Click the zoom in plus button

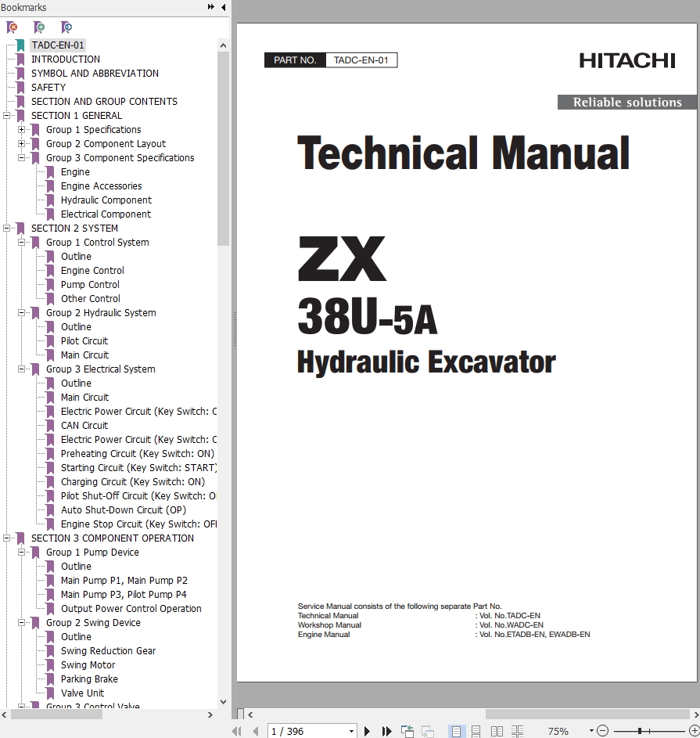695,731
